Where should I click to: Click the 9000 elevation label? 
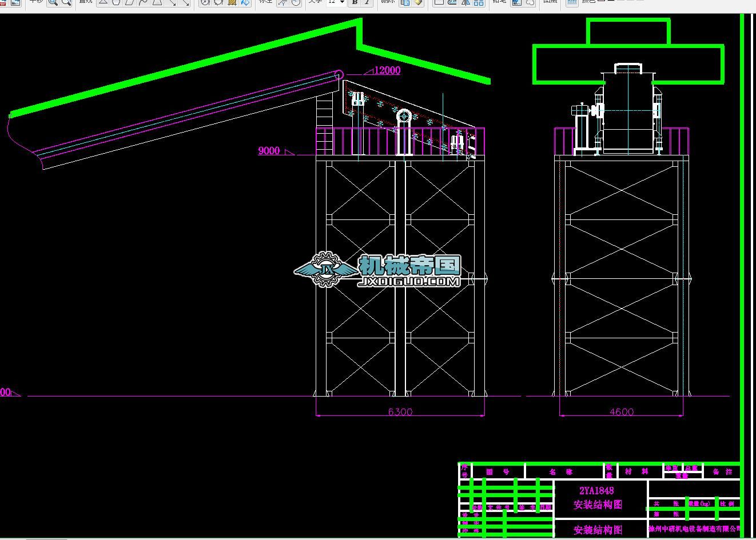click(x=269, y=151)
